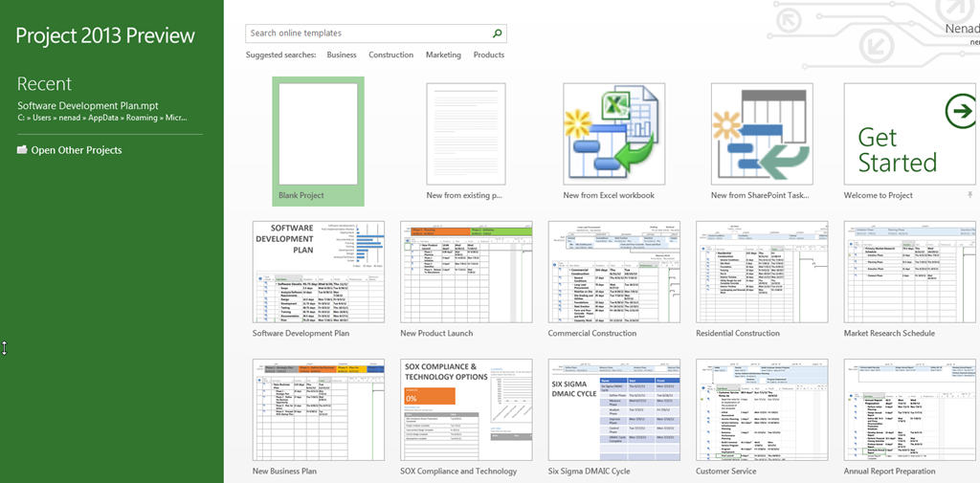980x483 pixels.
Task: Pin the Welcome to Project template
Action: 971,195
